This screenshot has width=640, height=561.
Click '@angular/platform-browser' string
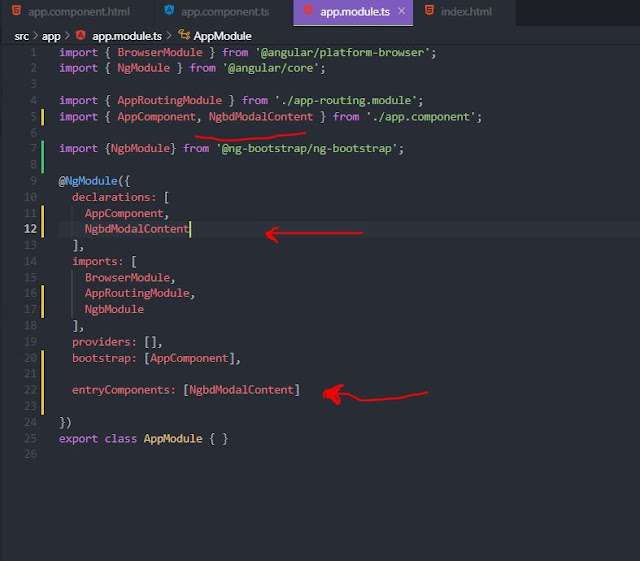tap(343, 53)
